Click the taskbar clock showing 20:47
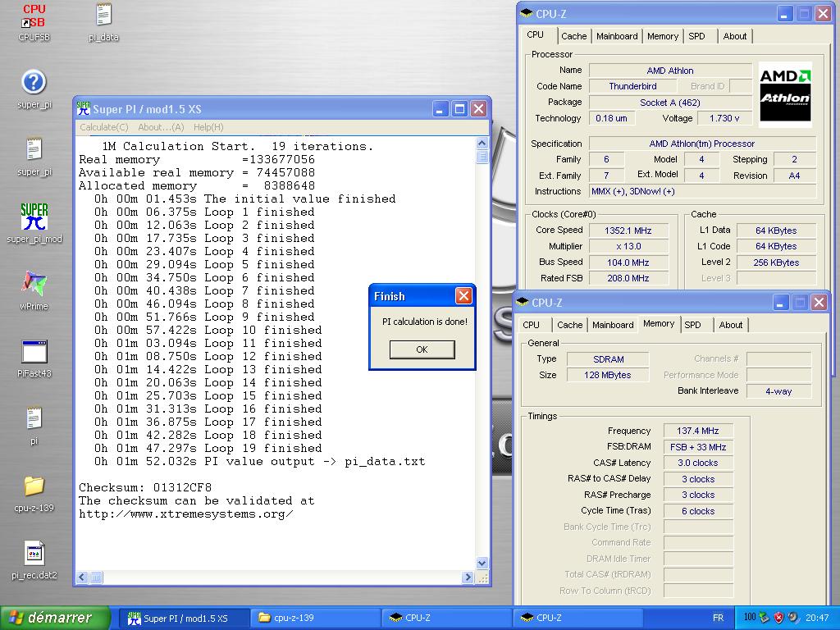 point(817,618)
